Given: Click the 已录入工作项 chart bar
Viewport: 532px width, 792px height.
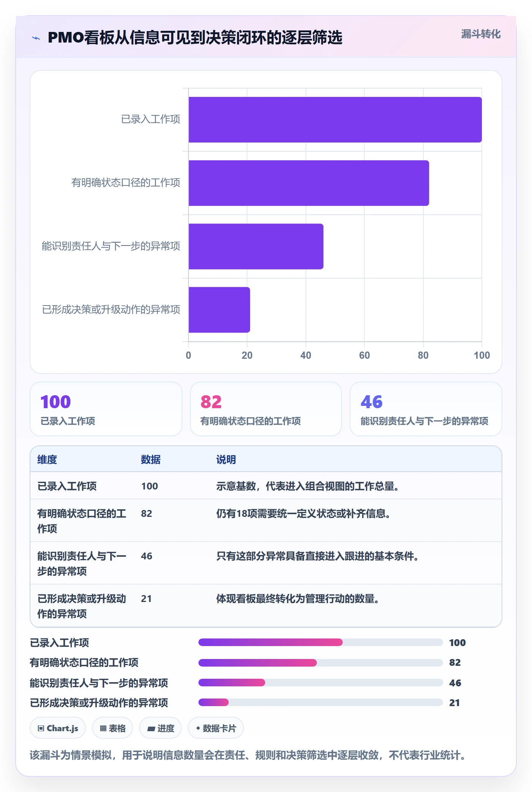Looking at the screenshot, I should [335, 120].
